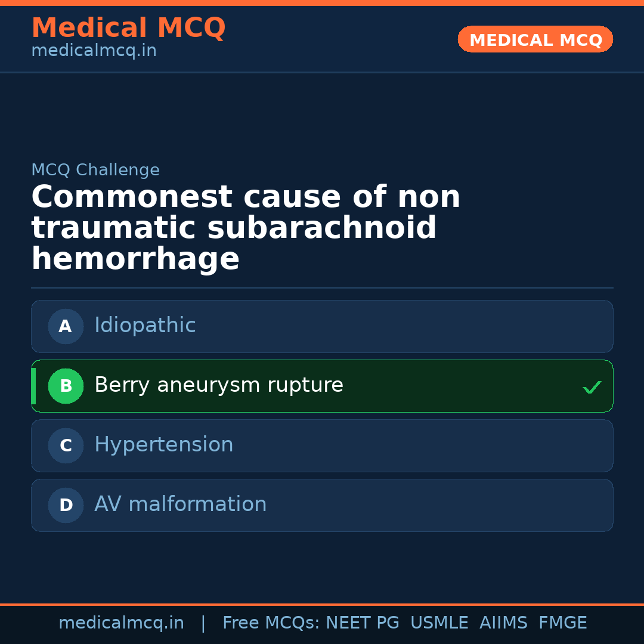This screenshot has width=644, height=644.
Task: Click the D letter badge icon
Action: click(66, 505)
